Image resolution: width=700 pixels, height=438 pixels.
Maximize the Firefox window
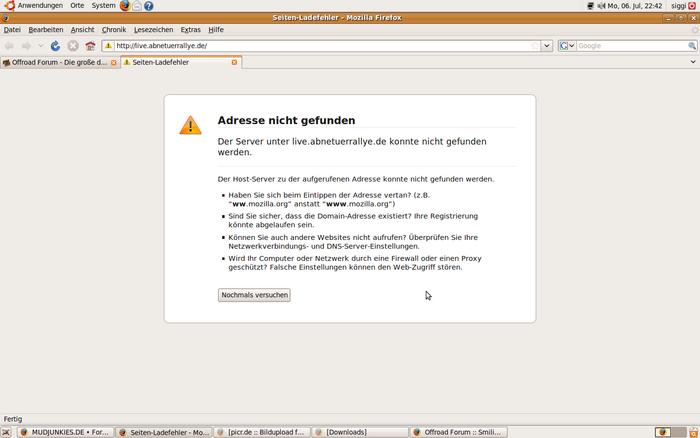[x=681, y=18]
